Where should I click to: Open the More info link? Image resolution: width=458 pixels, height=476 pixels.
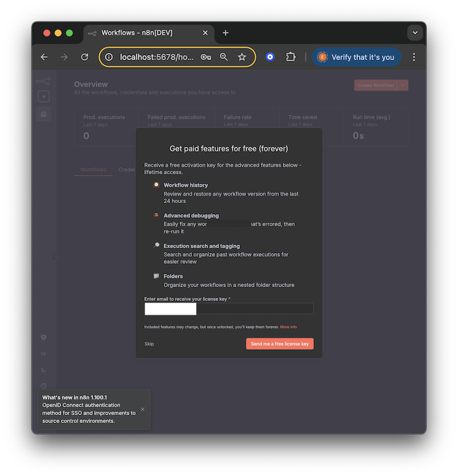(x=289, y=327)
